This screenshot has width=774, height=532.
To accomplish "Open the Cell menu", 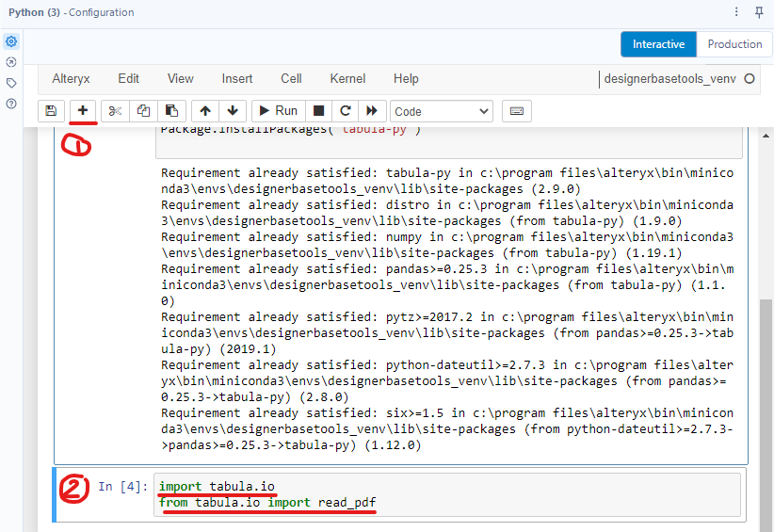I will (291, 79).
